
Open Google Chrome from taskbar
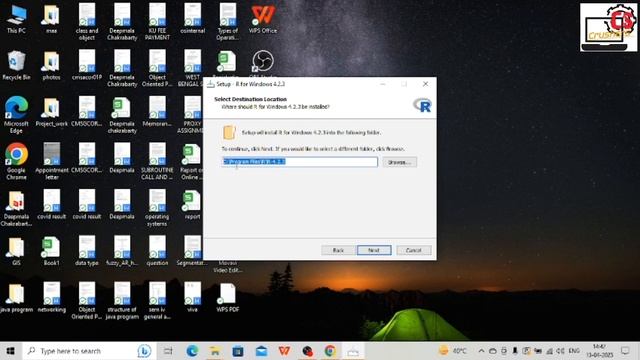[330, 351]
